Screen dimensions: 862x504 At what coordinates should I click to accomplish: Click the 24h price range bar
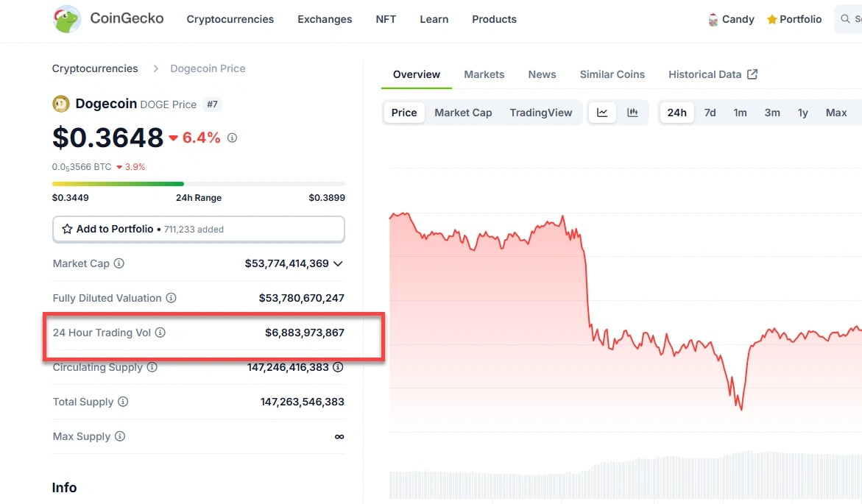(198, 183)
